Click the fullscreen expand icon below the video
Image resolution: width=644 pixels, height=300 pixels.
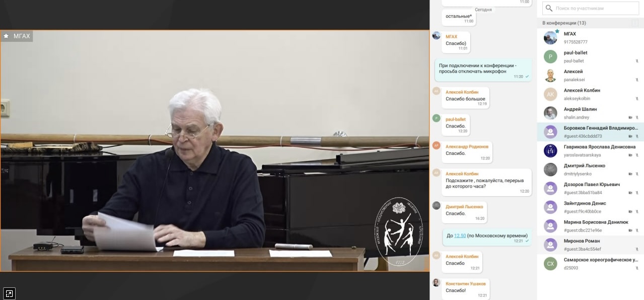point(9,293)
